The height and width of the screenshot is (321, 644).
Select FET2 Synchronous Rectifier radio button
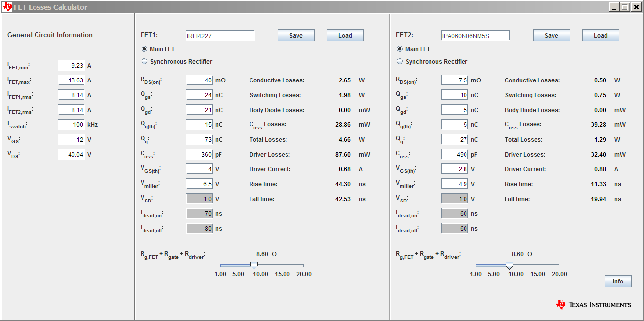click(x=400, y=62)
